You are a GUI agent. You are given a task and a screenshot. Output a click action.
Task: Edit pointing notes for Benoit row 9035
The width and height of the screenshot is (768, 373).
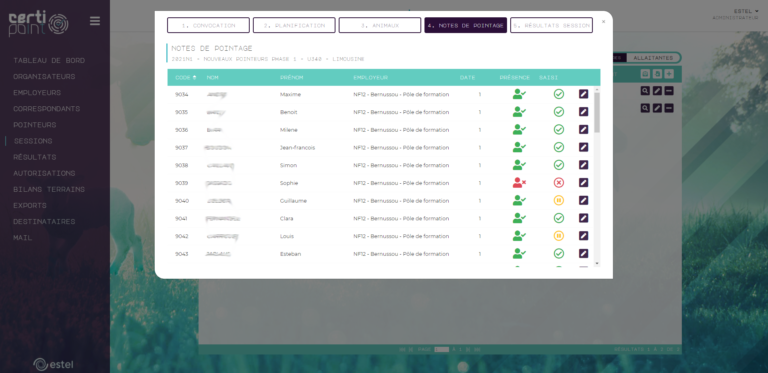point(583,112)
